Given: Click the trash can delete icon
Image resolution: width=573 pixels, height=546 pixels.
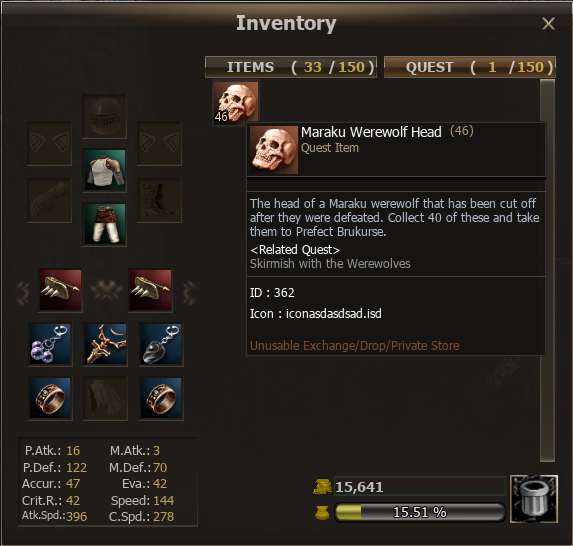Looking at the screenshot, I should (x=534, y=499).
